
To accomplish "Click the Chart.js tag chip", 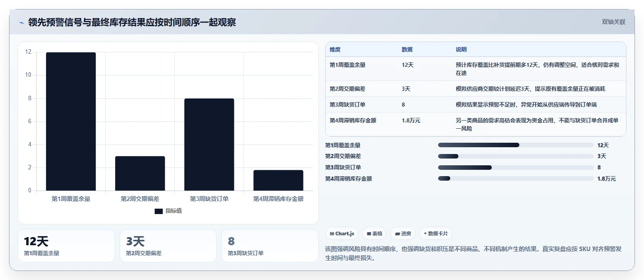I will coord(342,233).
